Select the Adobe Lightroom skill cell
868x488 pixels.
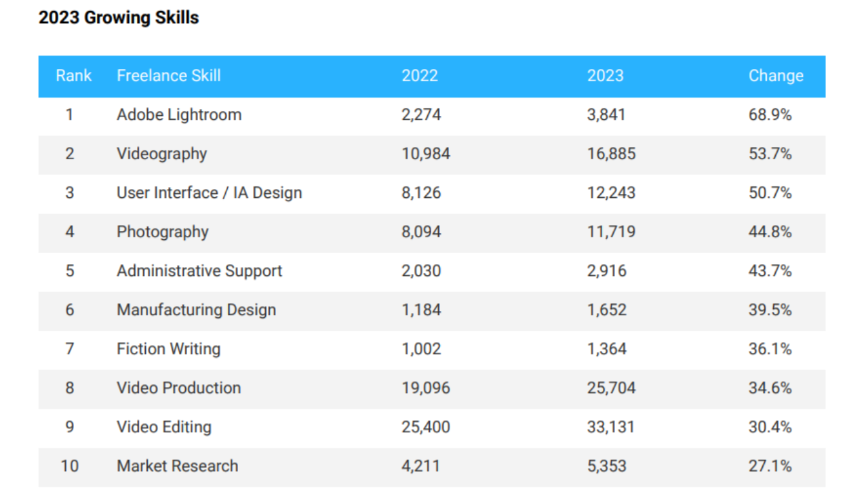pyautogui.click(x=179, y=115)
